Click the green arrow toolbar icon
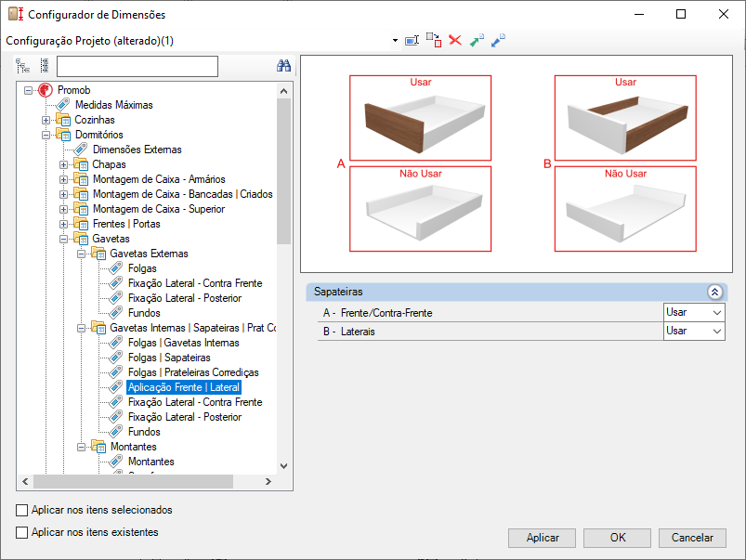 [477, 41]
